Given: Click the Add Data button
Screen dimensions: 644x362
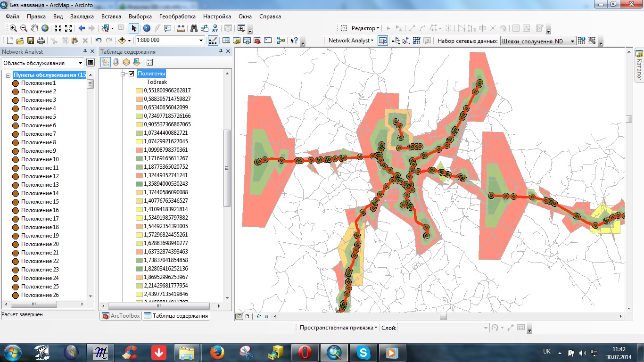Looking at the screenshot, I should pos(123,41).
